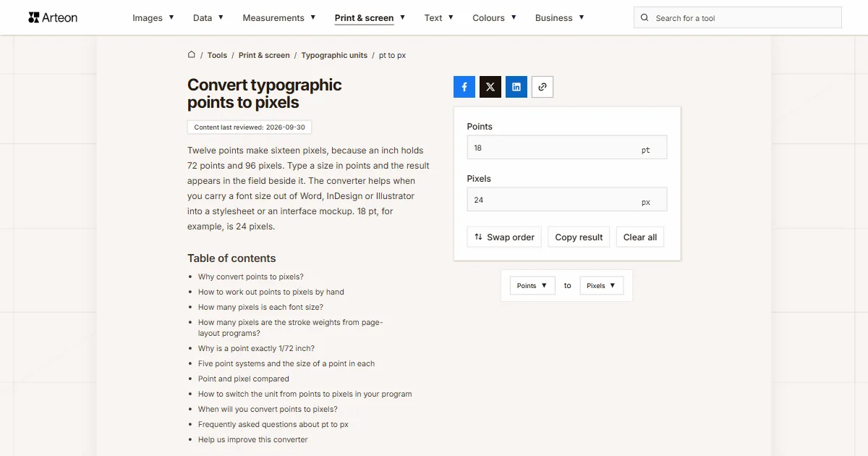
Task: Jump to Point and pixel compared
Action: pos(244,379)
